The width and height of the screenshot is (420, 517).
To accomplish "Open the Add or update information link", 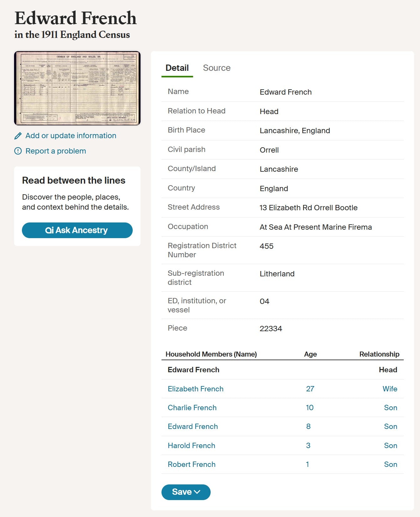I will pyautogui.click(x=71, y=136).
